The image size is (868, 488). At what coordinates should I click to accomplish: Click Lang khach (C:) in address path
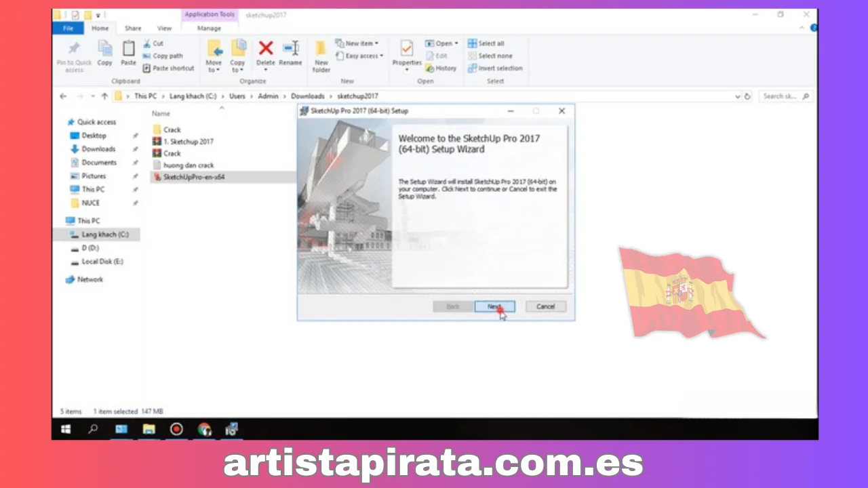click(x=193, y=96)
